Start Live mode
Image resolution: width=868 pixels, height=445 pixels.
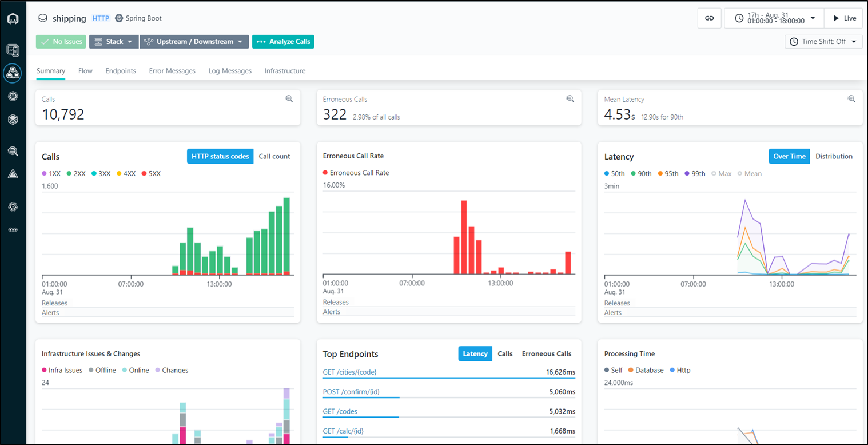(x=843, y=18)
